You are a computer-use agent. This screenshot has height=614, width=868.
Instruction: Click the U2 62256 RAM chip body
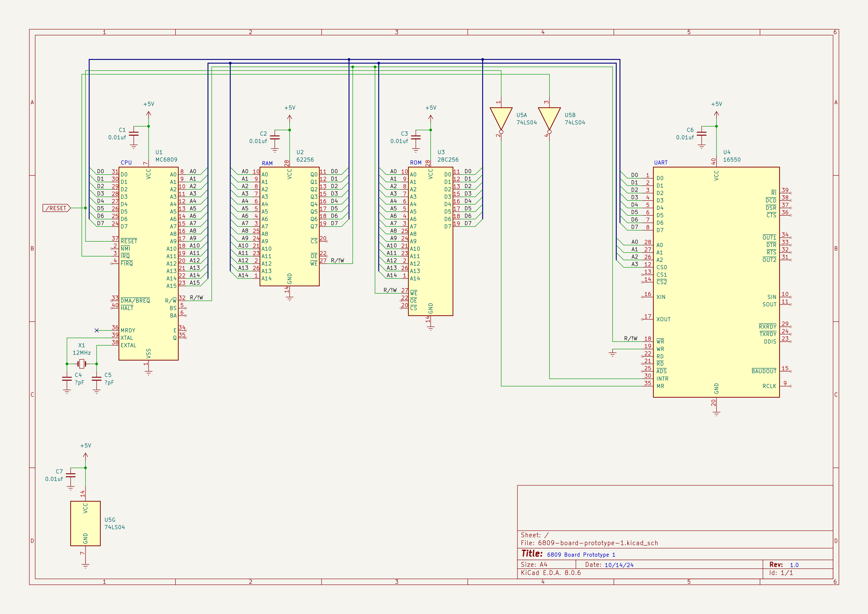click(x=290, y=227)
